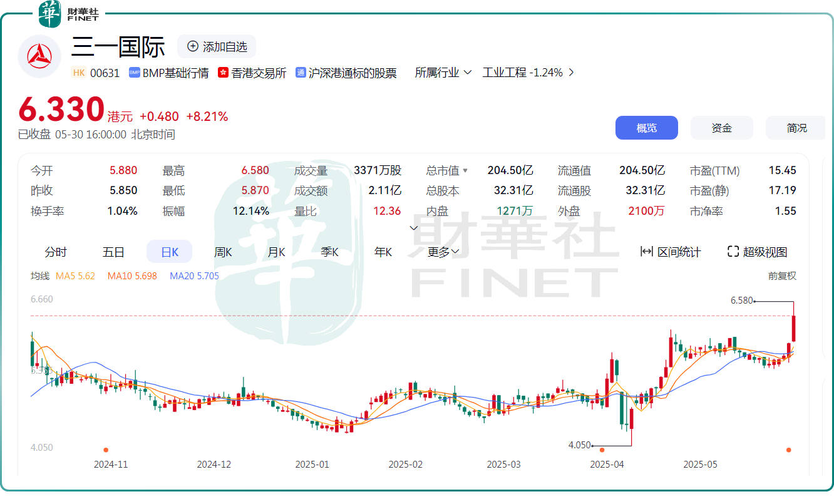Toggle the 总市值 dropdown triangle
The width and height of the screenshot is (834, 504).
(x=465, y=170)
